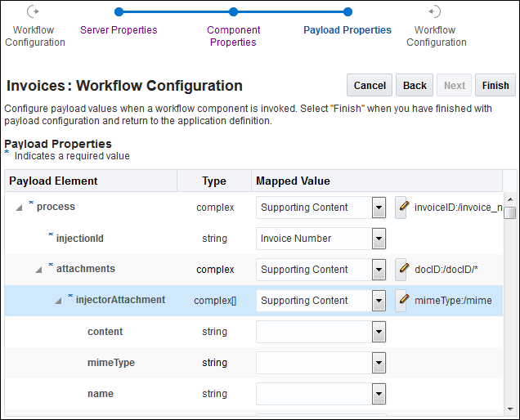Click the scrollbar up arrow
Screen dimensions: 520x420
pyautogui.click(x=510, y=199)
